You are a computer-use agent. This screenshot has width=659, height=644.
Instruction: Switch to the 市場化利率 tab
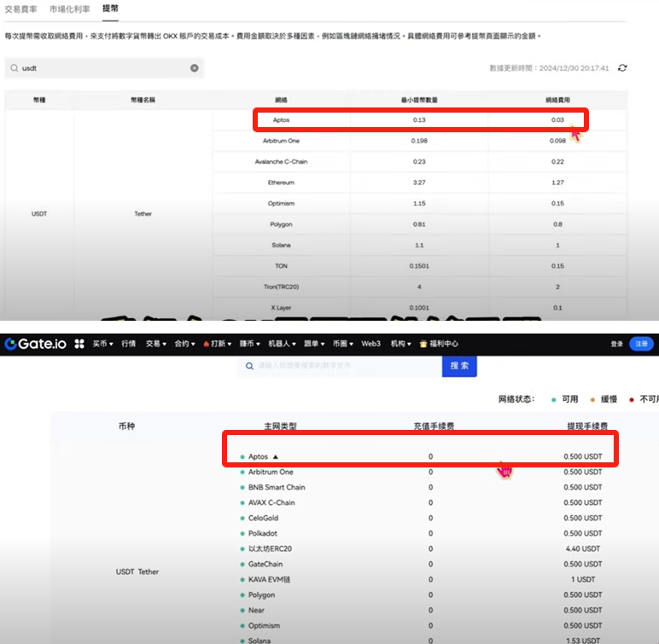(x=70, y=9)
